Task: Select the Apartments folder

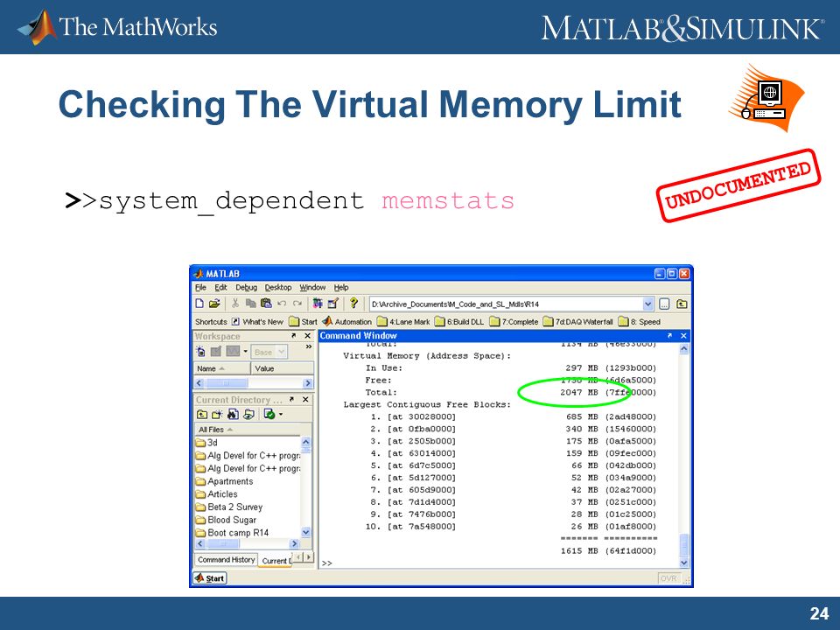Action: tap(225, 481)
